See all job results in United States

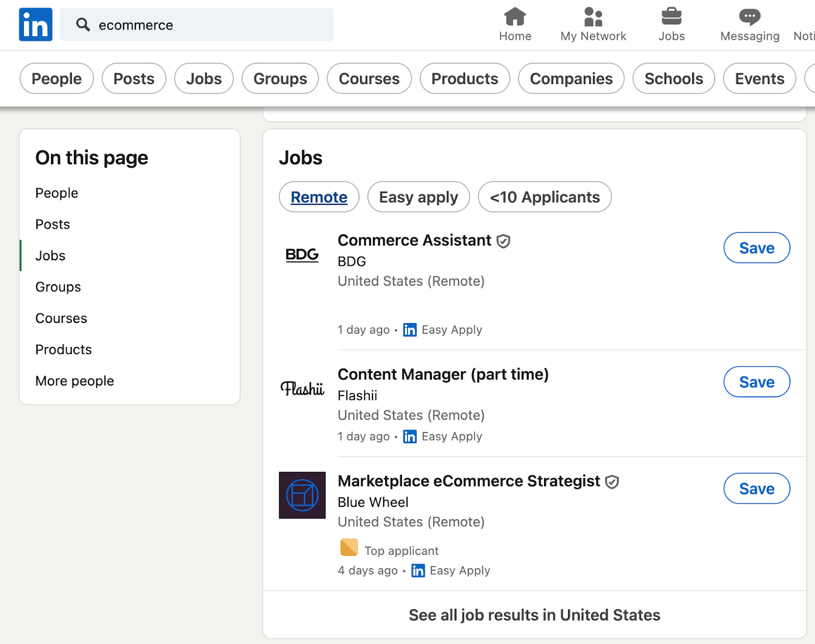point(534,615)
